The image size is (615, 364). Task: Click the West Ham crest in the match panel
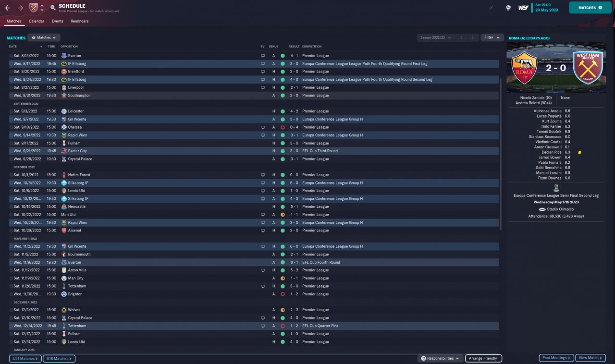(x=587, y=68)
